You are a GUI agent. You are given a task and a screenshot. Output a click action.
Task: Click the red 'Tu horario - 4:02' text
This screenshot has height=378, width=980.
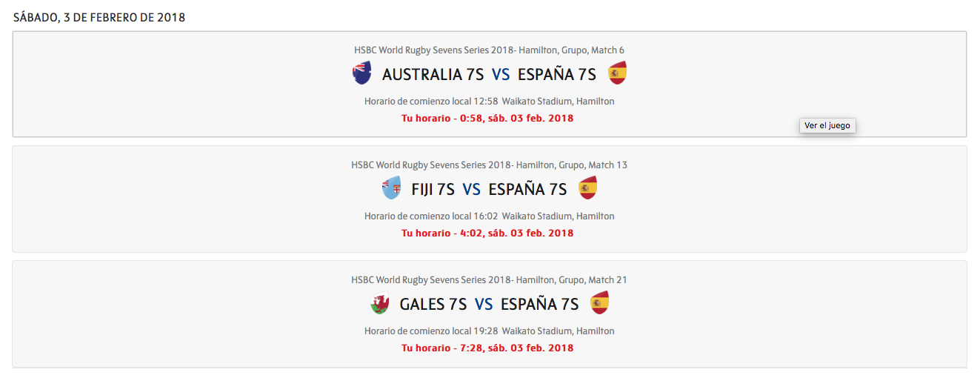click(487, 233)
